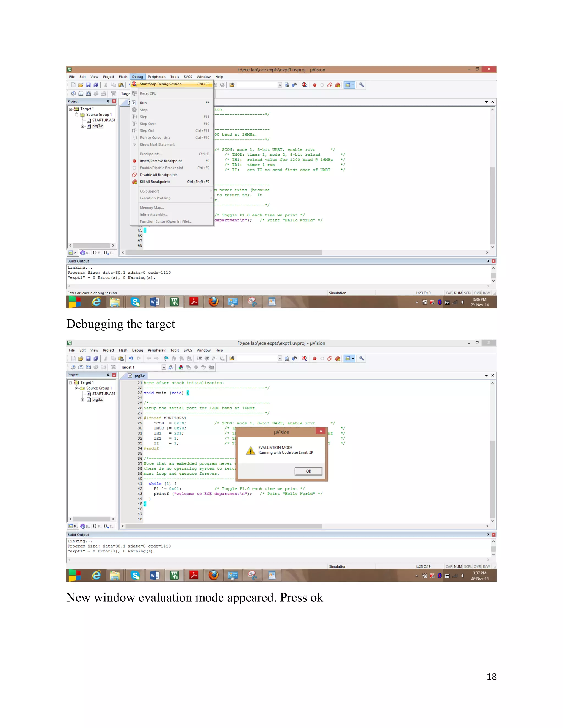The image size is (563, 728).
Task: Click the Paste icon in the lower screenshot toolbar
Action: (121, 358)
